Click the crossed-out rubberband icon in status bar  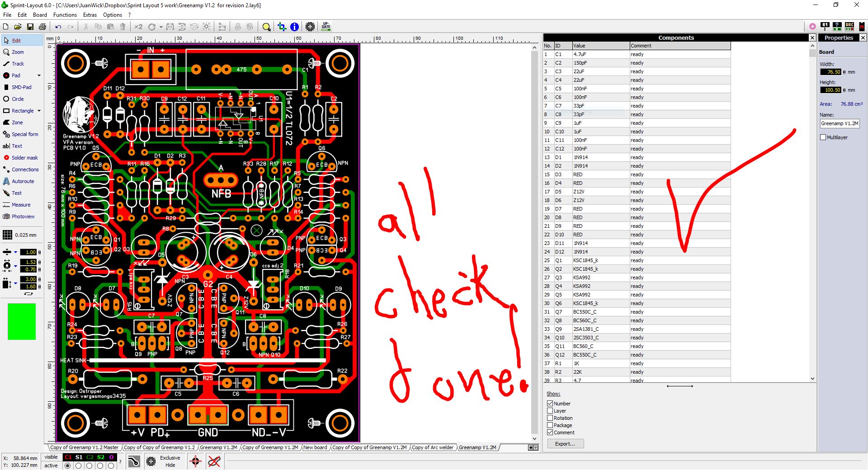(x=214, y=461)
